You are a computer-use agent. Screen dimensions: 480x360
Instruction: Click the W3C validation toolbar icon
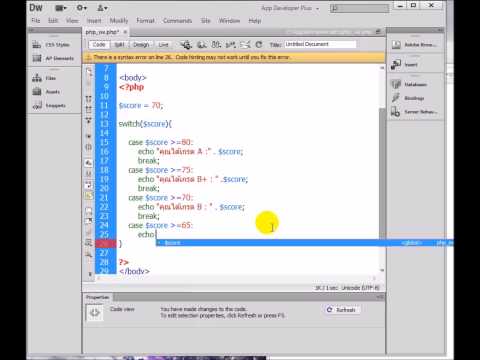click(x=231, y=45)
